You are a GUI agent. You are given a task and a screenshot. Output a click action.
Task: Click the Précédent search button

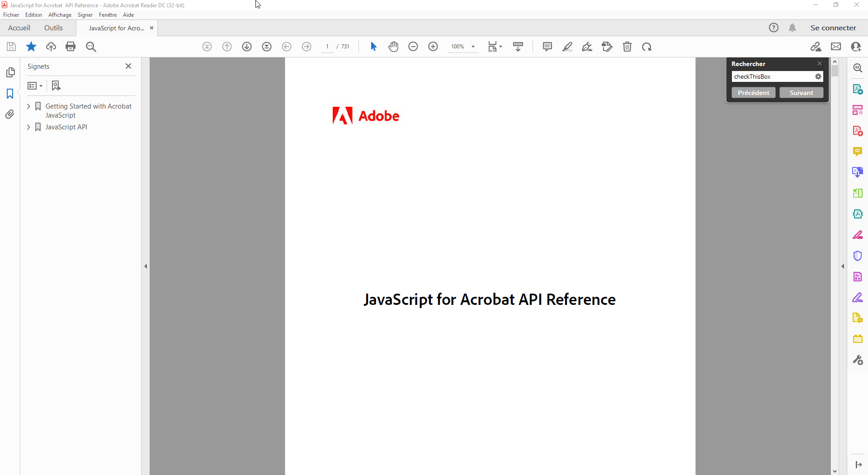point(754,93)
